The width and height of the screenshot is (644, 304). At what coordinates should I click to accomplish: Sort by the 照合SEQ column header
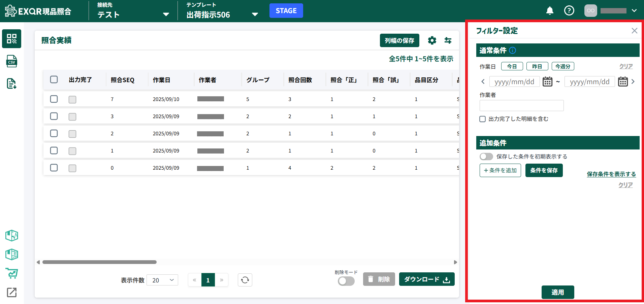click(x=123, y=80)
